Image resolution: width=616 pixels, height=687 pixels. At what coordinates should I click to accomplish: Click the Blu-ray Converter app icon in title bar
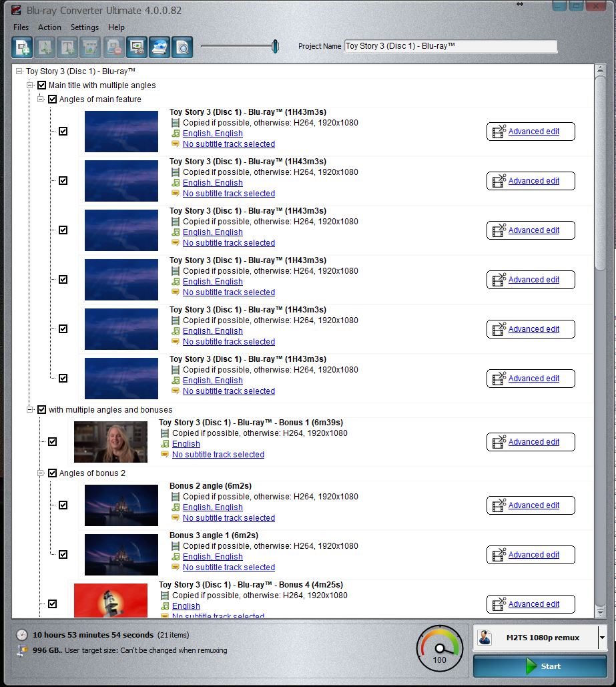16,9
